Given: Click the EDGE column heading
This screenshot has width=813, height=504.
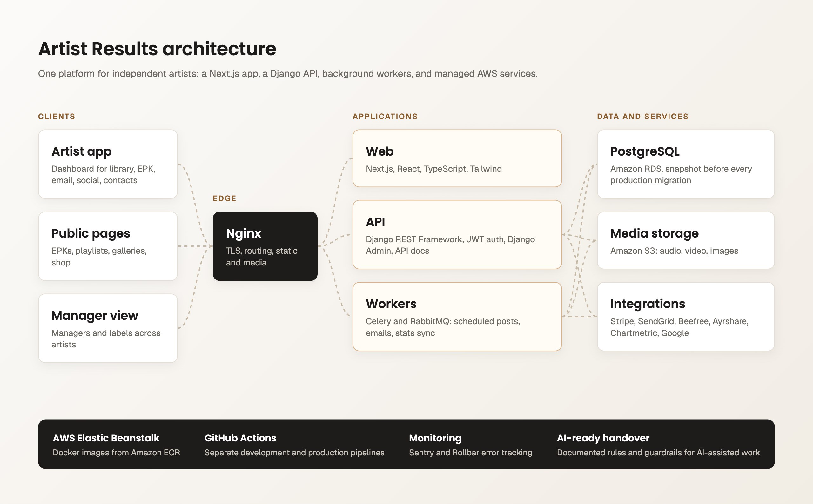Looking at the screenshot, I should coord(224,198).
